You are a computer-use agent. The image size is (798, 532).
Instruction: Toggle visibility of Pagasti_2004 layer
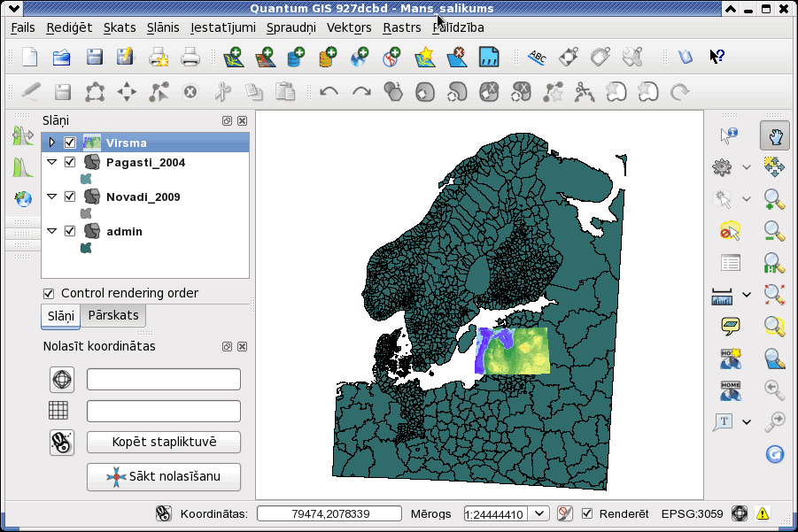click(70, 162)
